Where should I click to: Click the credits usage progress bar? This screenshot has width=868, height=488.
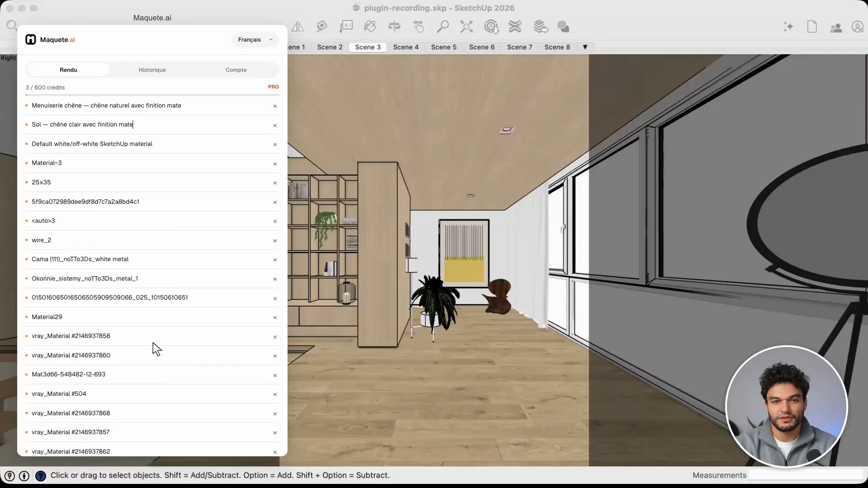coord(152,95)
